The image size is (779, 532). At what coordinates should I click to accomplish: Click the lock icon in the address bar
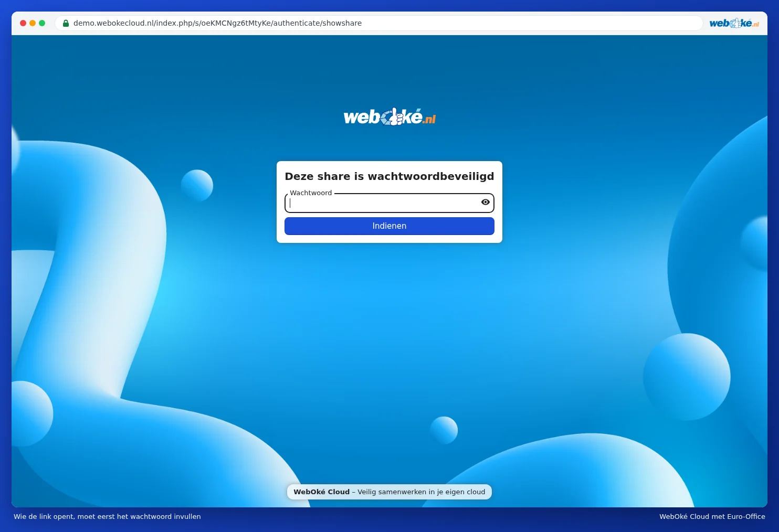coord(66,23)
